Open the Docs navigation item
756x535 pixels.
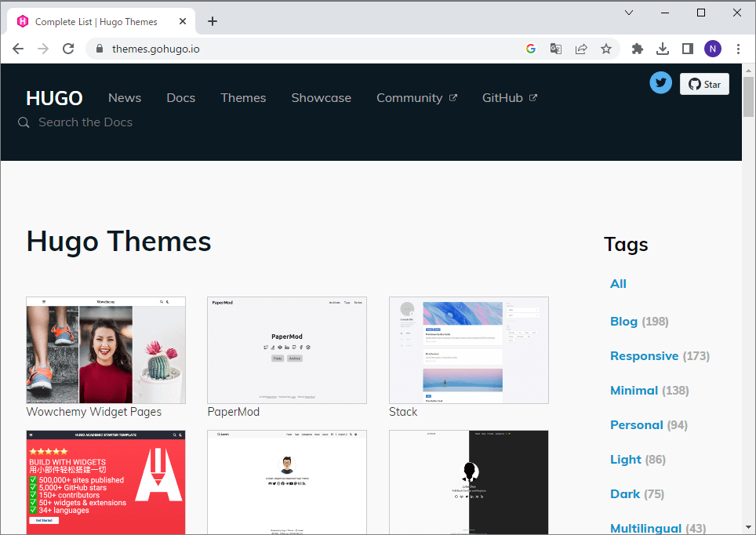(x=180, y=98)
